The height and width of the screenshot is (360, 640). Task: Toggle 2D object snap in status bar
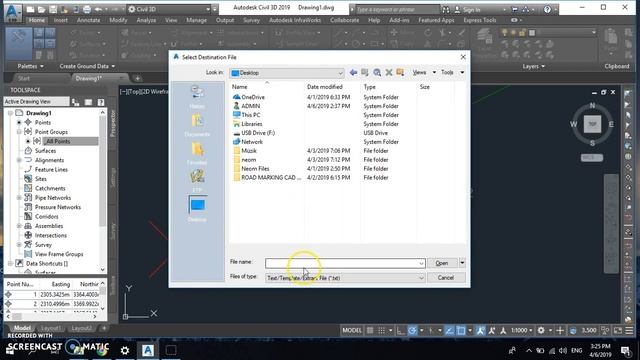[x=461, y=330]
